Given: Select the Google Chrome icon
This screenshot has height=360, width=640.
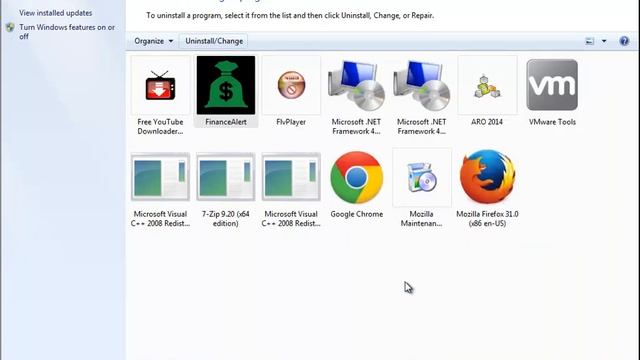Looking at the screenshot, I should pos(356,178).
